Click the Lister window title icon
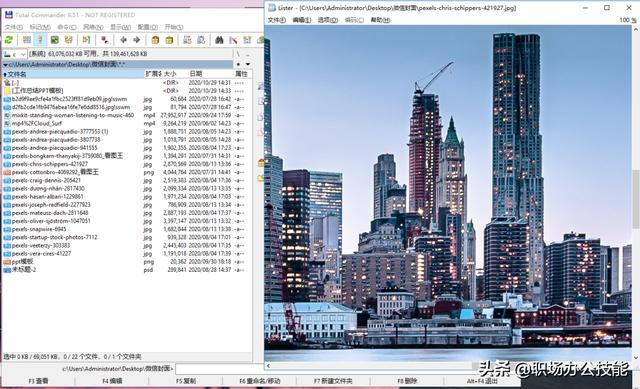The height and width of the screenshot is (389, 640). tap(272, 7)
